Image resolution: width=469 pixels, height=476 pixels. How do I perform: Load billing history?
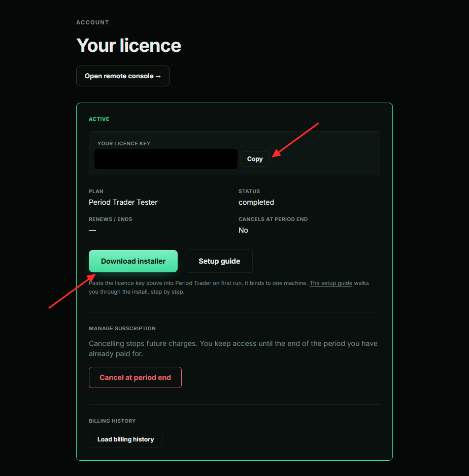coord(125,439)
